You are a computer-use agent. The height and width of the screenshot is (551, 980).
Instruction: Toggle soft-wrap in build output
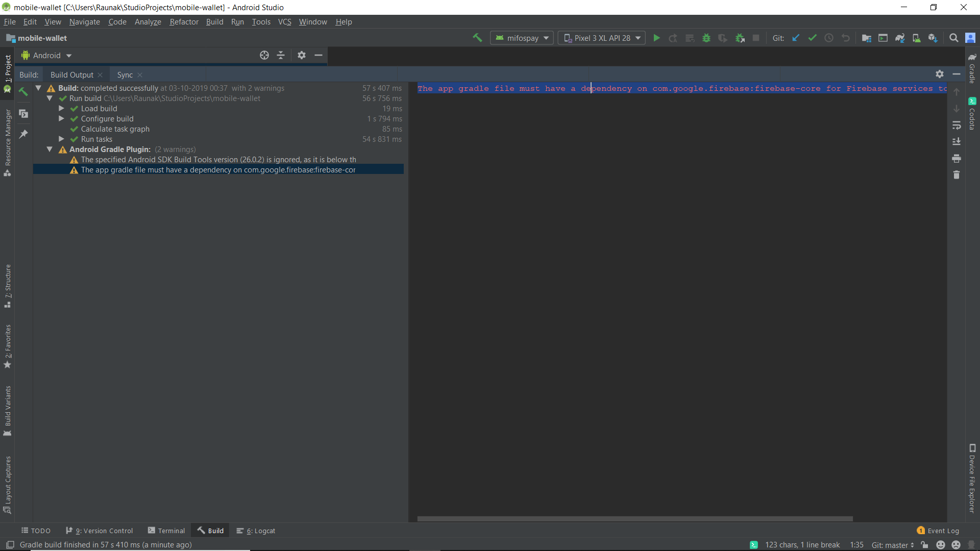[x=957, y=125]
